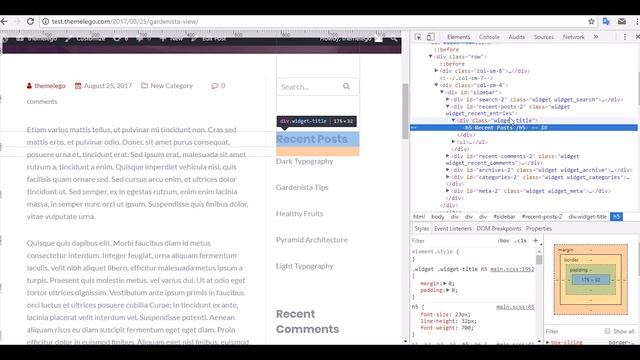Open the Event Listeners pane tab

click(x=453, y=229)
